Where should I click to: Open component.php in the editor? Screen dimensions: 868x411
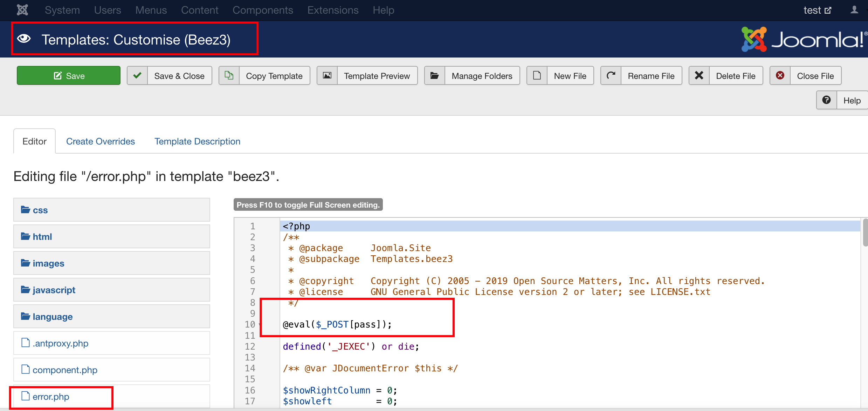tap(112, 370)
